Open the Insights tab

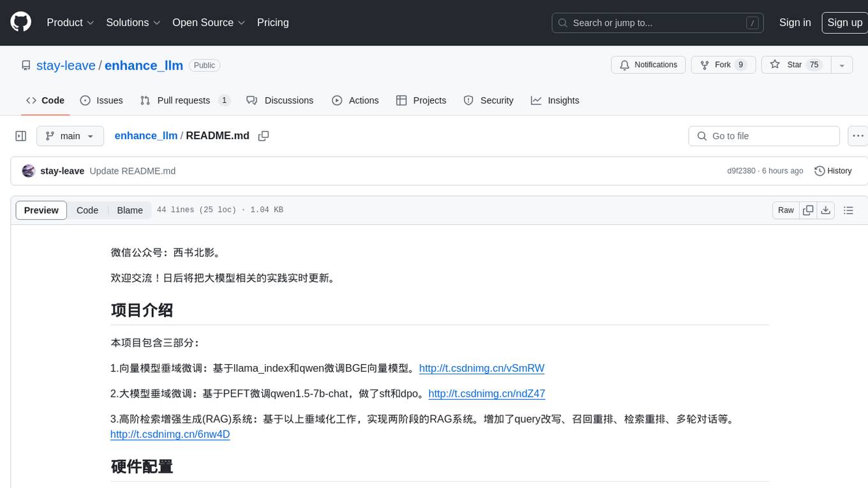point(555,100)
